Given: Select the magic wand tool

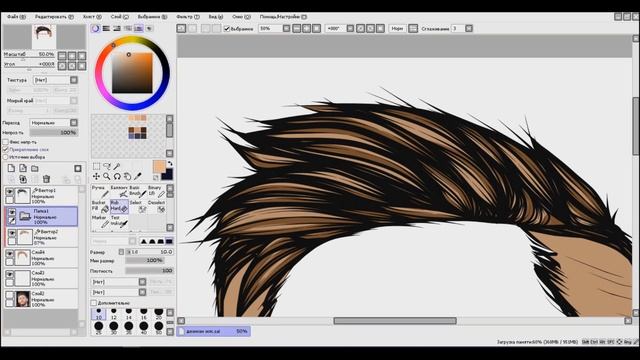Looking at the screenshot, I should point(117,166).
